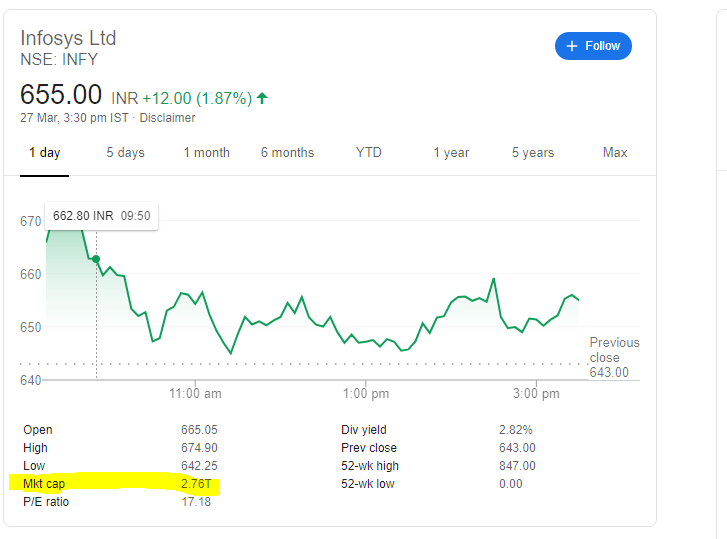Image resolution: width=727 pixels, height=539 pixels.
Task: Click the Previous close 643.00 label
Action: (613, 357)
